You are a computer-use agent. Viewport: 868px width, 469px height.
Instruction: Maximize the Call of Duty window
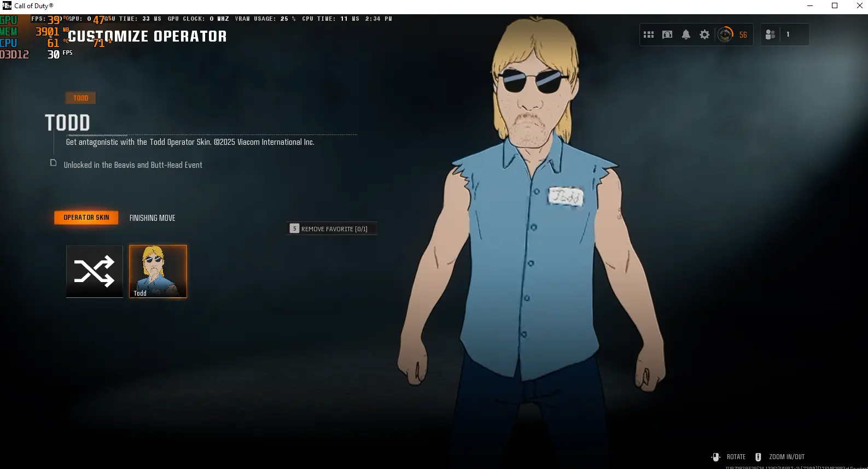835,5
